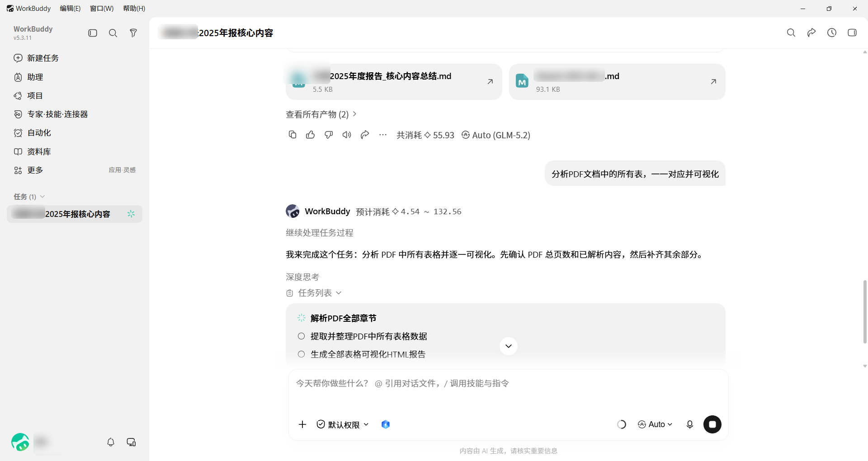Open the Auto model selector dropdown

click(655, 424)
